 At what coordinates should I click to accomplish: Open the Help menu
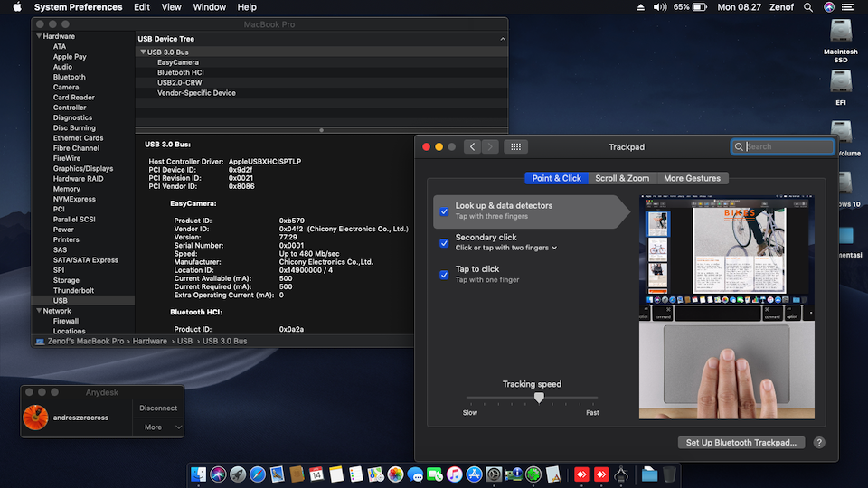[x=247, y=7]
